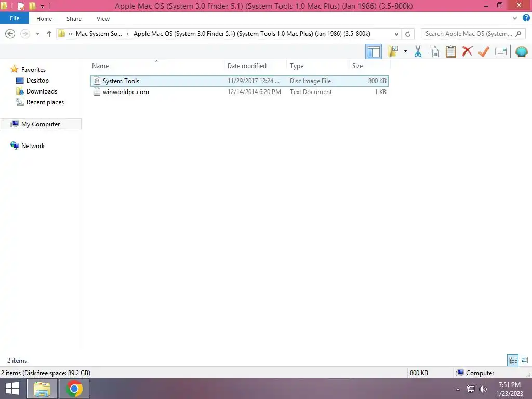532x399 pixels.
Task: Click the Properties quick access icon
Action: (x=21, y=6)
